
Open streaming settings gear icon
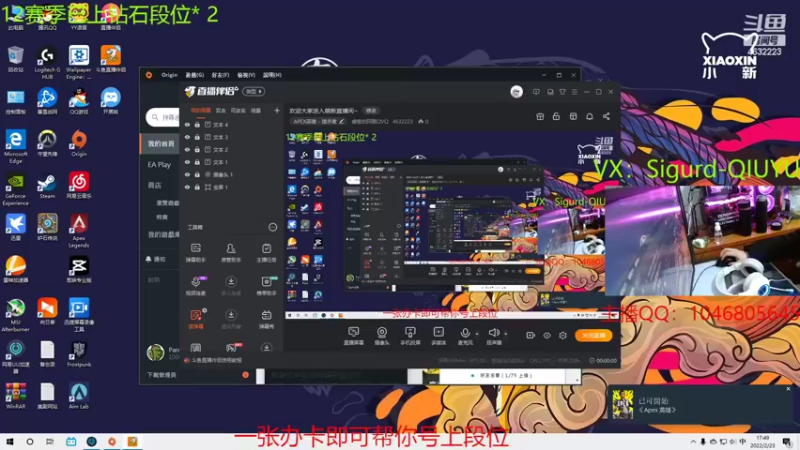(x=563, y=335)
